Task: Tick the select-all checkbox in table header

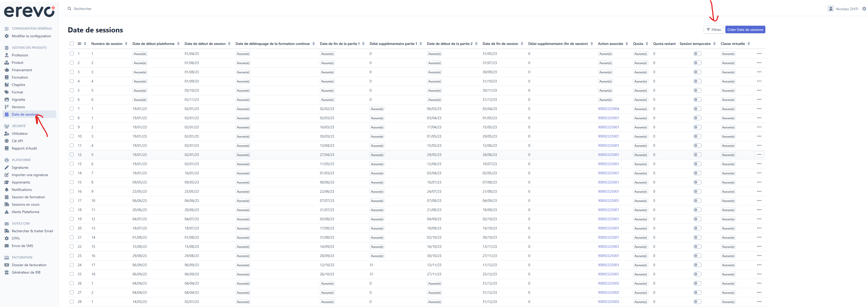Action: tap(72, 43)
